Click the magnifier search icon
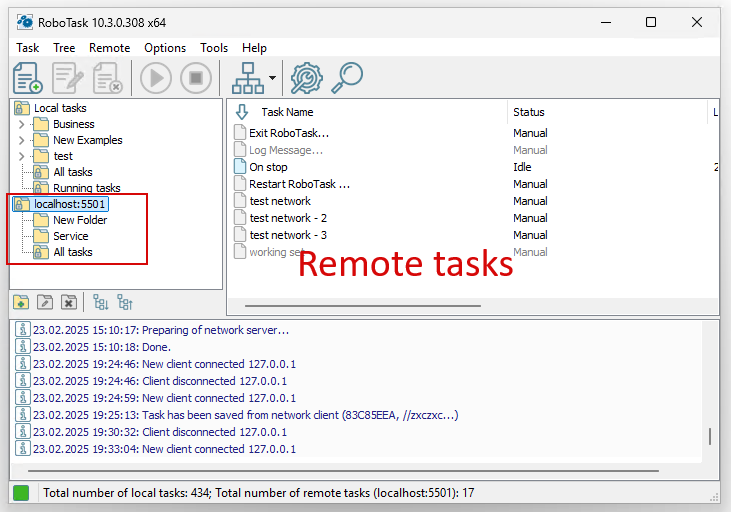Screen dimensions: 731x512 347,78
